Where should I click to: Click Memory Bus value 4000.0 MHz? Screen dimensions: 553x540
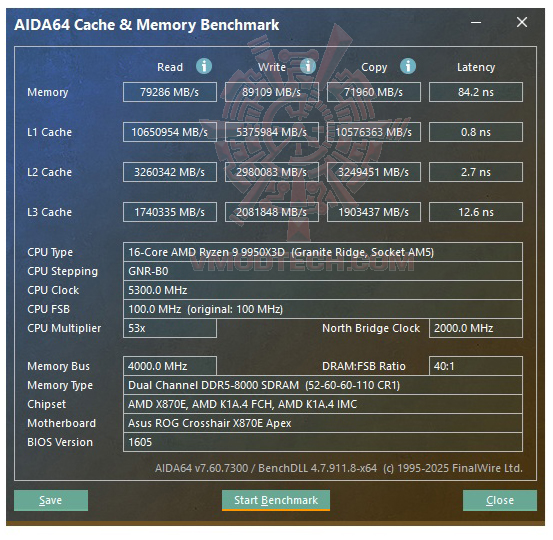(170, 366)
